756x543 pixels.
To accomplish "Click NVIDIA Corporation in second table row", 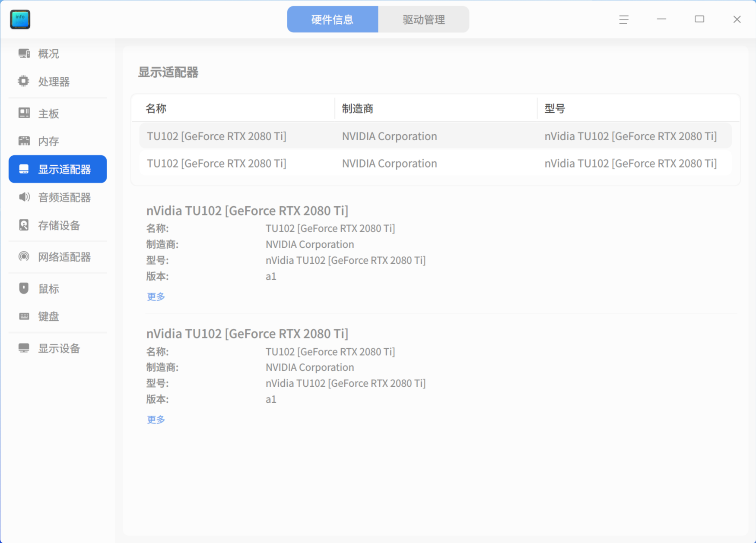I will [389, 164].
